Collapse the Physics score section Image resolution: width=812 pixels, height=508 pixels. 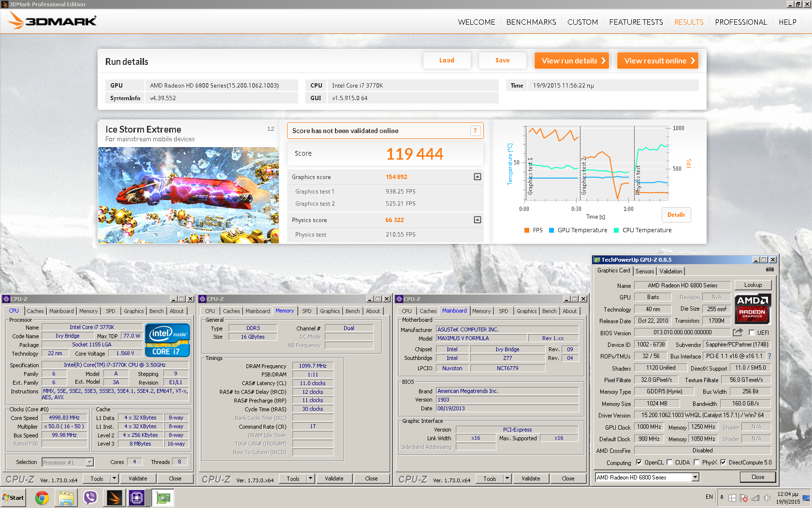(478, 220)
